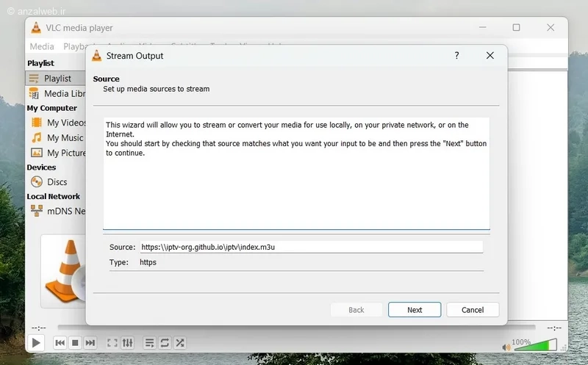Viewport: 588px width, 365px height.
Task: Open extended settings equalizer icon
Action: pyautogui.click(x=127, y=342)
